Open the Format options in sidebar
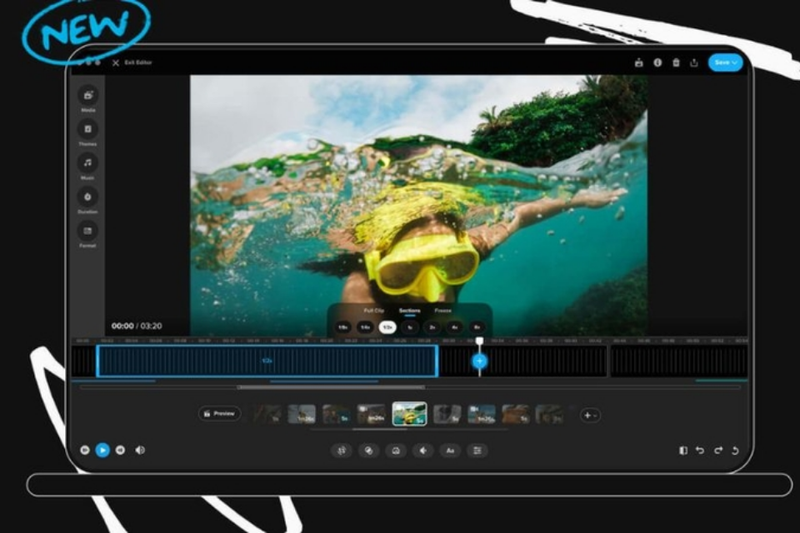The image size is (800, 533). tap(88, 231)
